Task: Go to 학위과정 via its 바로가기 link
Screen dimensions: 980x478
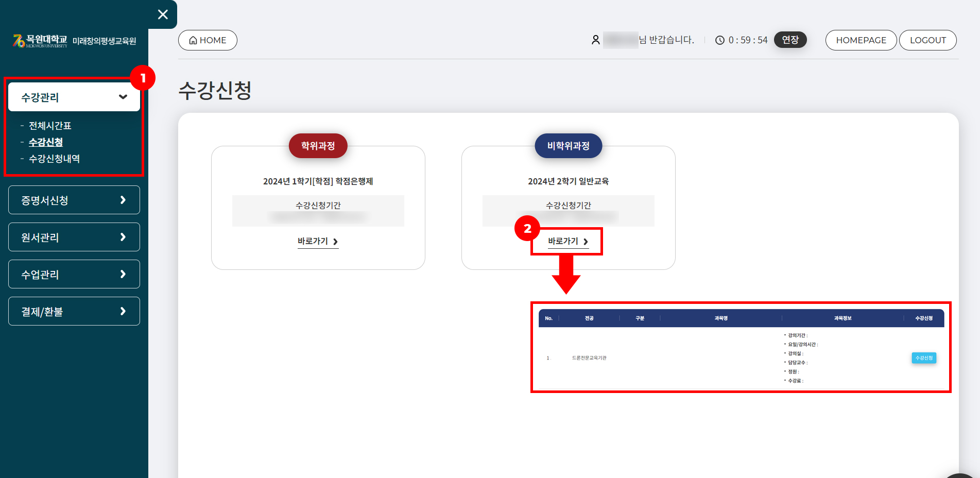Action: click(x=318, y=242)
